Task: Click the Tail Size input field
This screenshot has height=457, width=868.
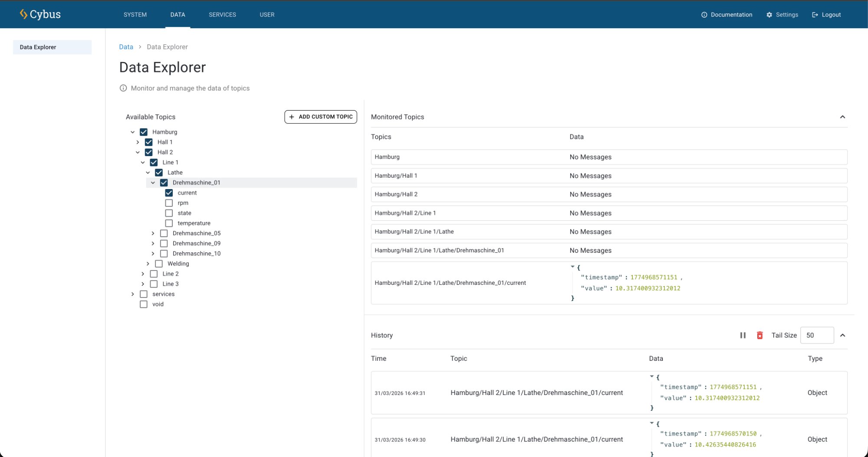Action: click(816, 335)
